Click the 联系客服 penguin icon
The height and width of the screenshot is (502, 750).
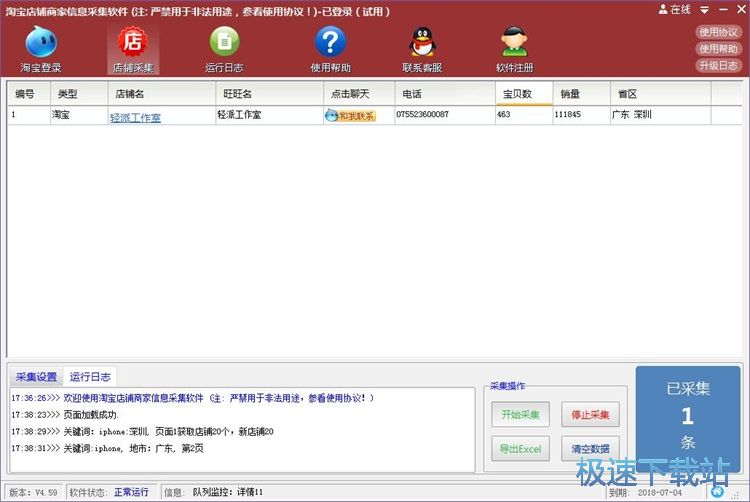(422, 49)
